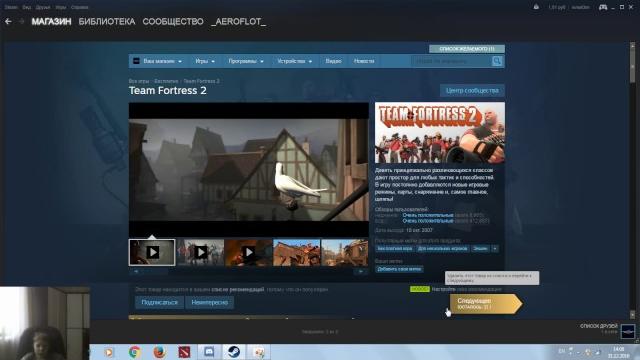
Task: Select the Для нескольких игроков tag
Action: [x=442, y=248]
